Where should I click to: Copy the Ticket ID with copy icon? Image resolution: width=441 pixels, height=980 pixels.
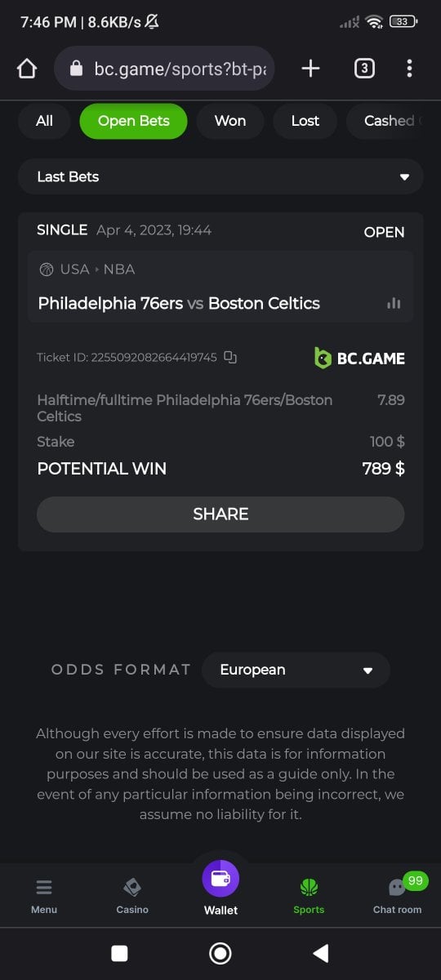(x=230, y=357)
